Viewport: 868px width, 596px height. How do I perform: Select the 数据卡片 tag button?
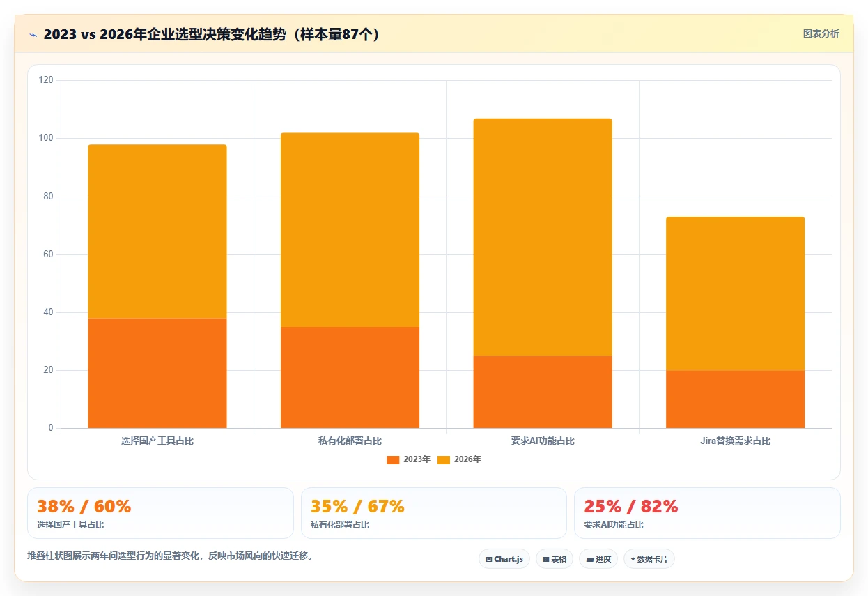click(x=649, y=559)
